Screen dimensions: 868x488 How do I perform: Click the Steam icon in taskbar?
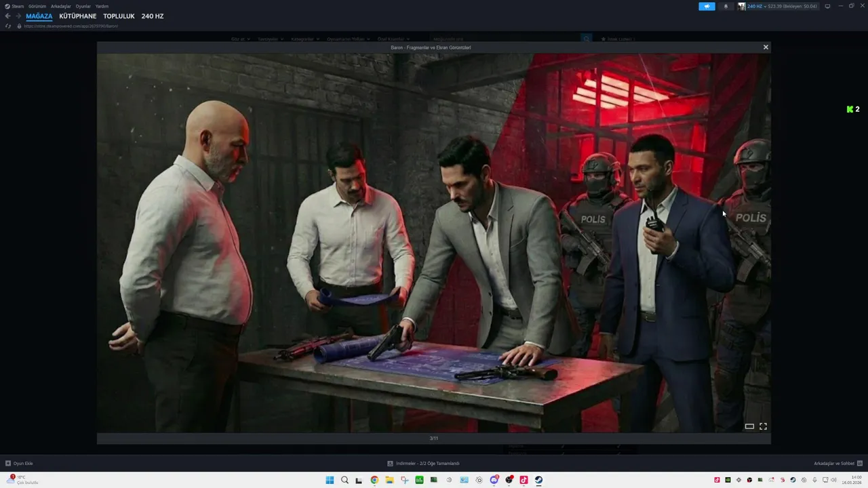tap(538, 480)
